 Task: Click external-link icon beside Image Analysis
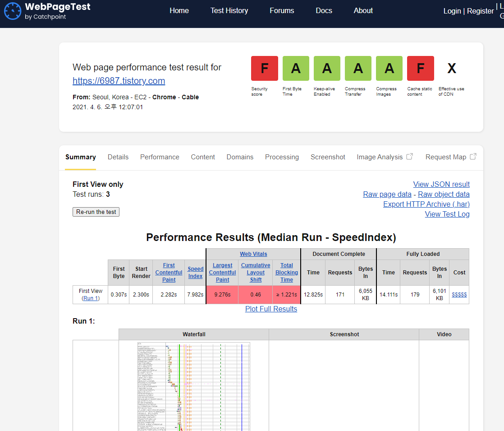[409, 157]
